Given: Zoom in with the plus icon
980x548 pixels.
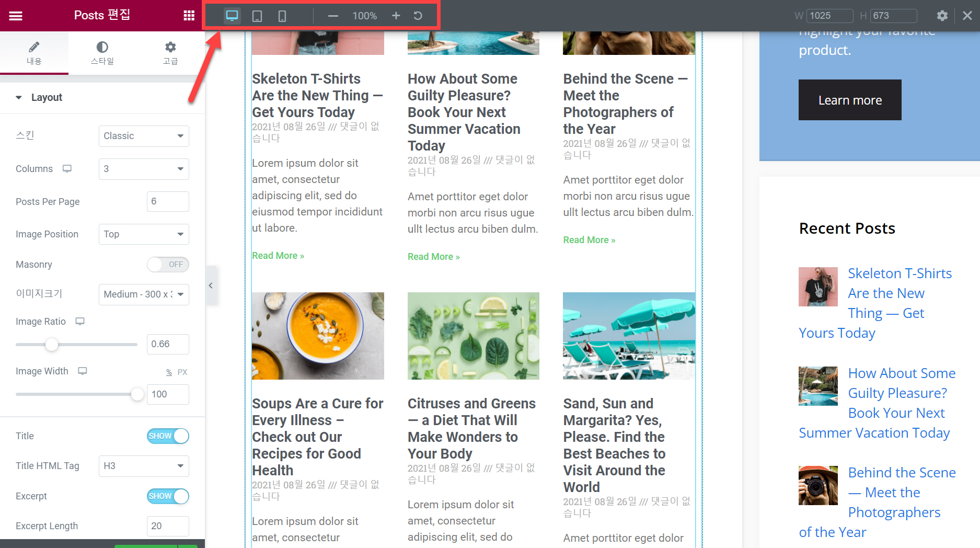Looking at the screenshot, I should point(396,16).
